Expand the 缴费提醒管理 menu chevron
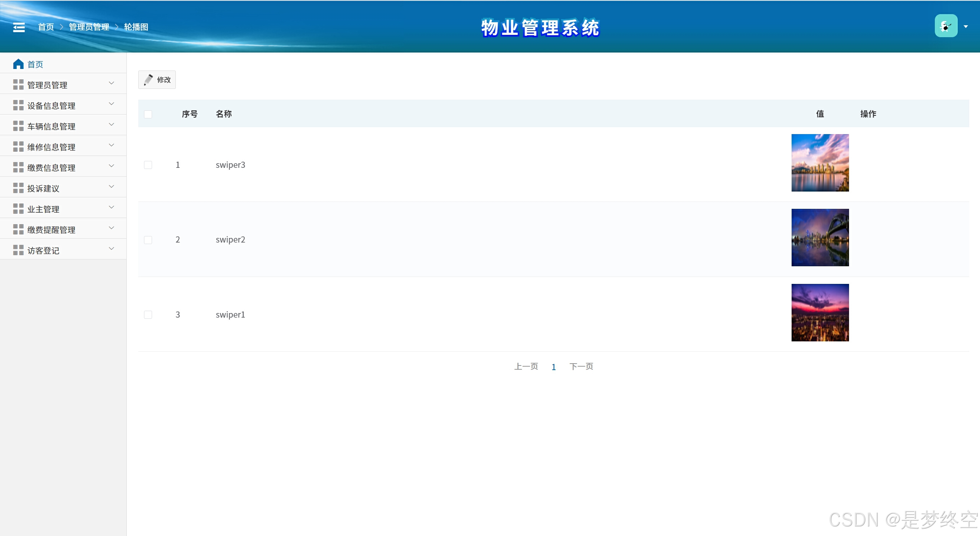The image size is (980, 536). click(111, 228)
